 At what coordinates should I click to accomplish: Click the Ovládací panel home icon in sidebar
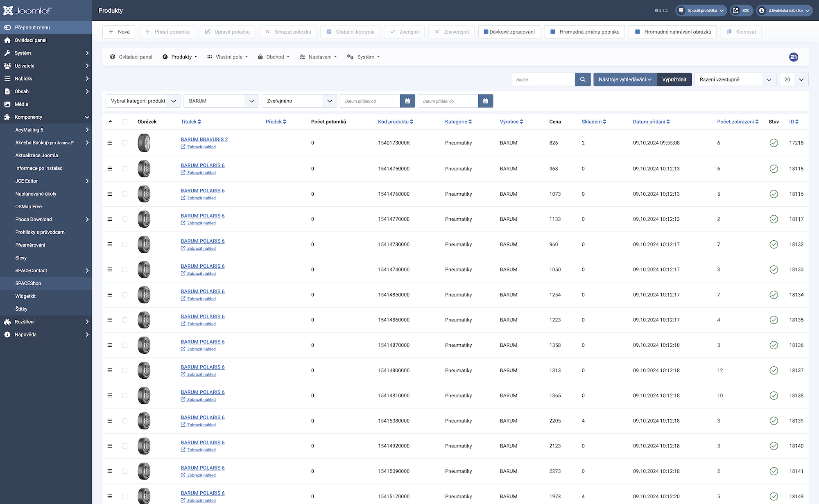pyautogui.click(x=7, y=40)
